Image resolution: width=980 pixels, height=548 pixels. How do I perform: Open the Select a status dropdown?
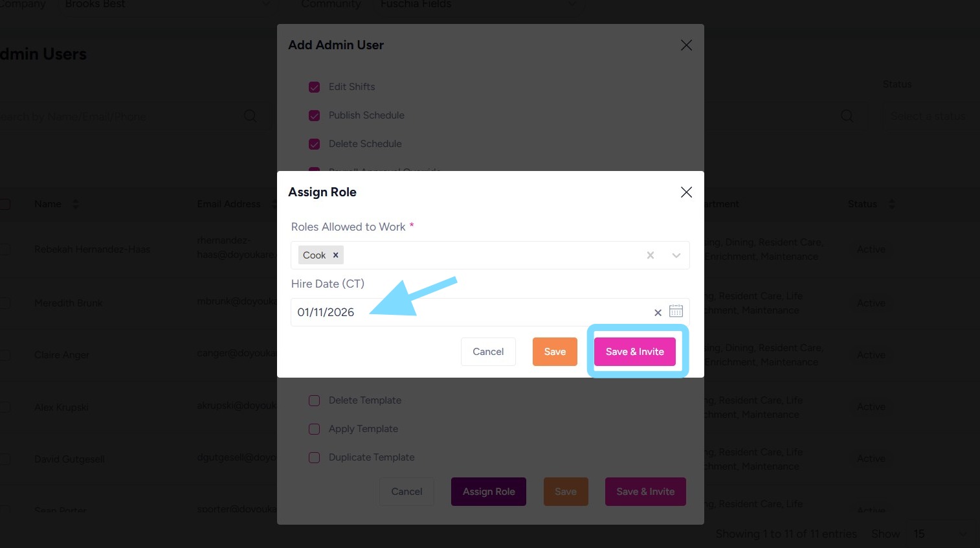[928, 117]
